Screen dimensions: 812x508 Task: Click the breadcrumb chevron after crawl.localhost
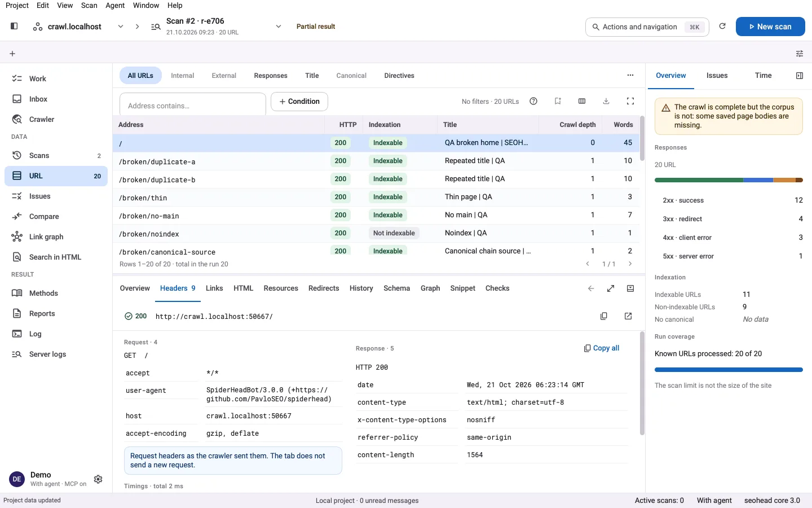click(x=137, y=27)
